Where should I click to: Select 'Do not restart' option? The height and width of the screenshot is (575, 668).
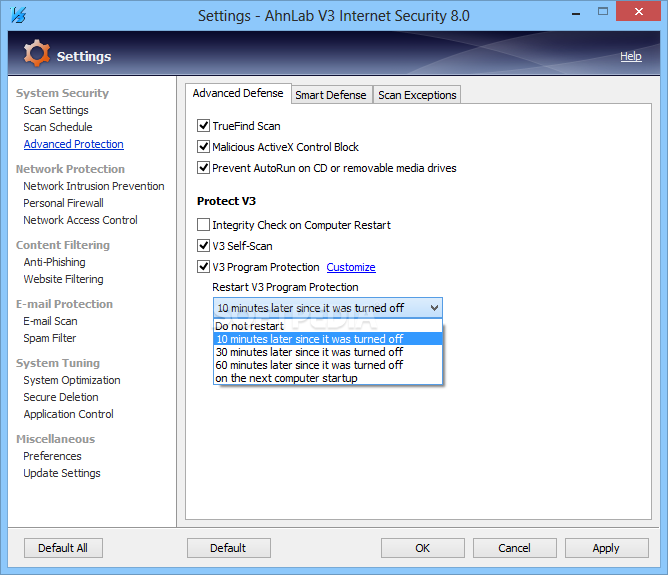[x=249, y=326]
